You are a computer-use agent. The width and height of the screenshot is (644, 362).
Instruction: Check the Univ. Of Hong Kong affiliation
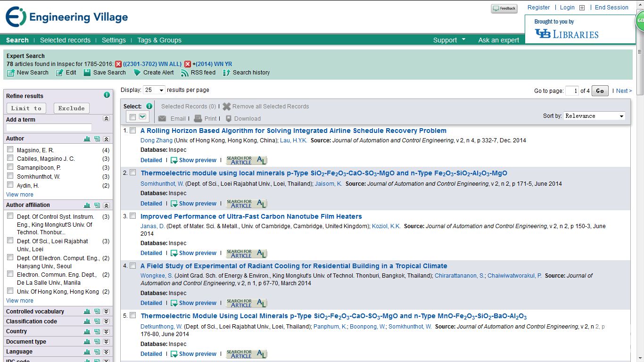pos(10,291)
